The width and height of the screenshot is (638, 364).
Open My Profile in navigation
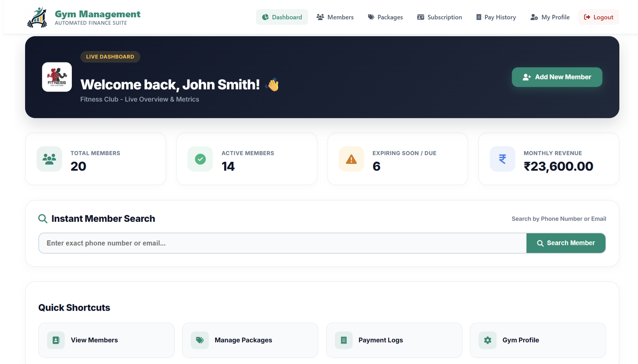click(x=550, y=17)
